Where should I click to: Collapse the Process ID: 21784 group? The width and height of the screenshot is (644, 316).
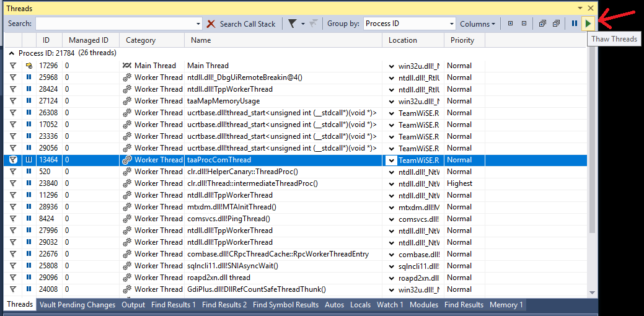click(12, 53)
